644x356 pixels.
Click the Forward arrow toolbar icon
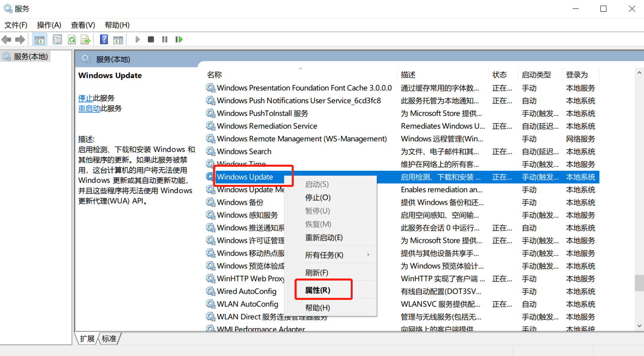pyautogui.click(x=20, y=40)
